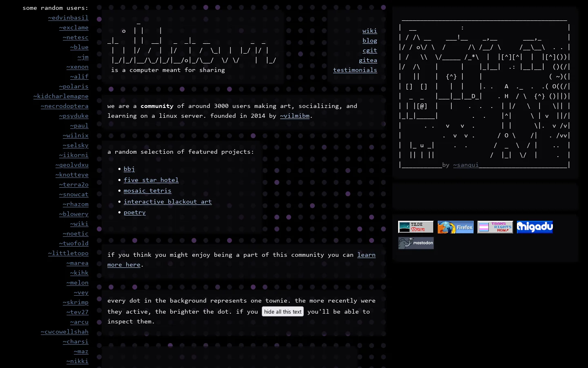Open the poetry project link
This screenshot has height=368, width=588.
click(x=135, y=212)
